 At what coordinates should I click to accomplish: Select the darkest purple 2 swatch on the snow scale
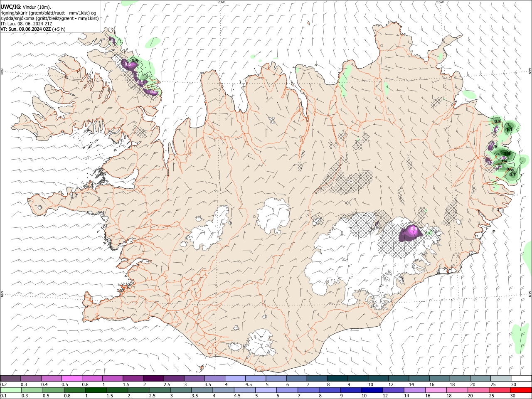click(153, 378)
